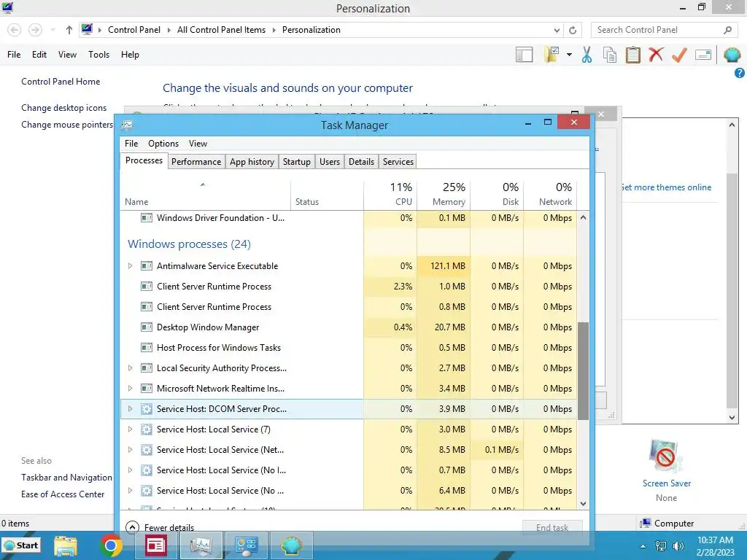Open the address bar history dropdown arrow
Image resolution: width=747 pixels, height=560 pixels.
click(557, 30)
